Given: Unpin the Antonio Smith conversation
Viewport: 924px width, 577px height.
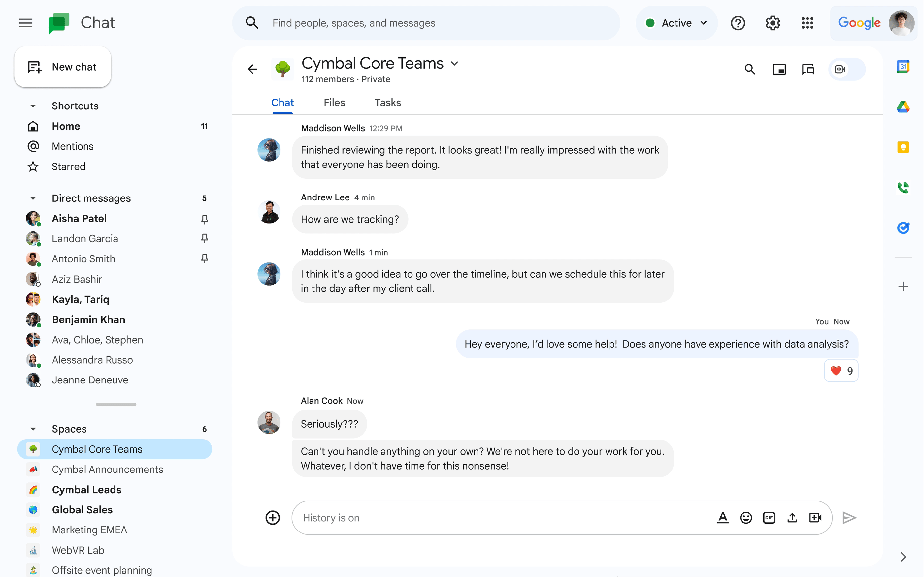Looking at the screenshot, I should (x=205, y=259).
